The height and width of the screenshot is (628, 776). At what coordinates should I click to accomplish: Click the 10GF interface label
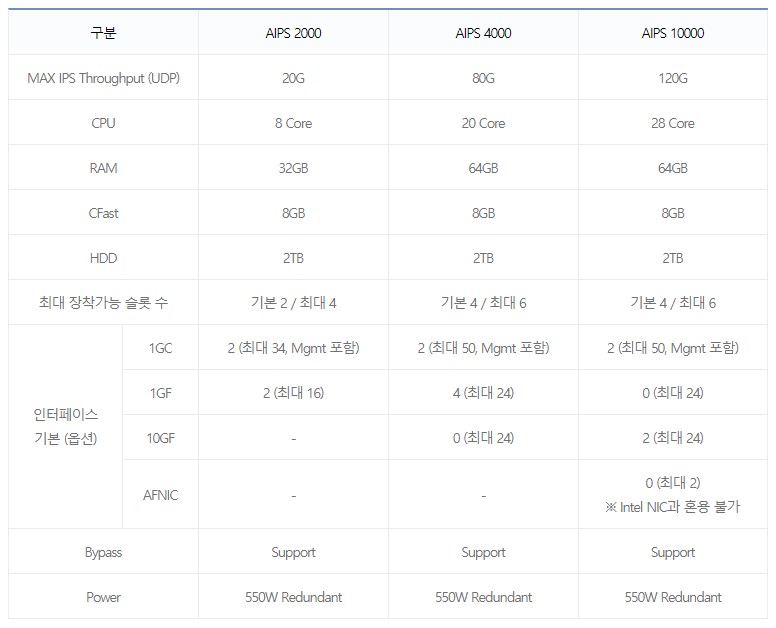[x=160, y=438]
